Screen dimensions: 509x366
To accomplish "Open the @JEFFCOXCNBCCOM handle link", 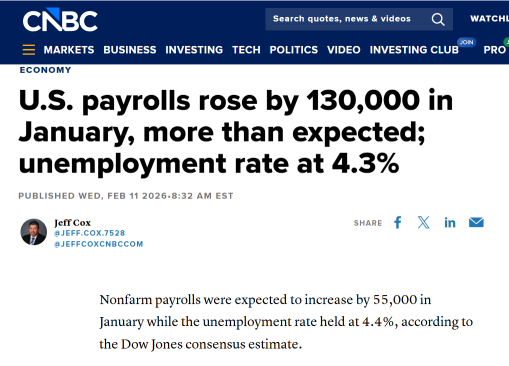I will [x=99, y=244].
